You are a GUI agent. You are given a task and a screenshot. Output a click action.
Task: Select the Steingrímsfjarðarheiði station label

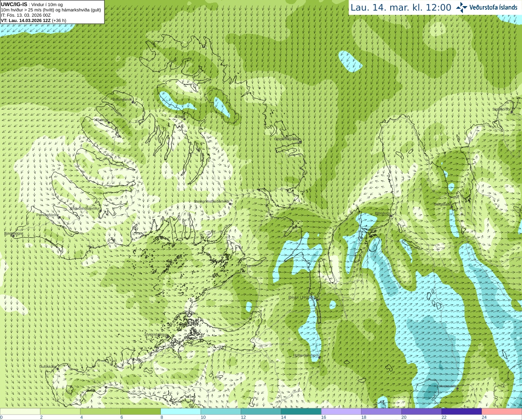[x=211, y=201]
